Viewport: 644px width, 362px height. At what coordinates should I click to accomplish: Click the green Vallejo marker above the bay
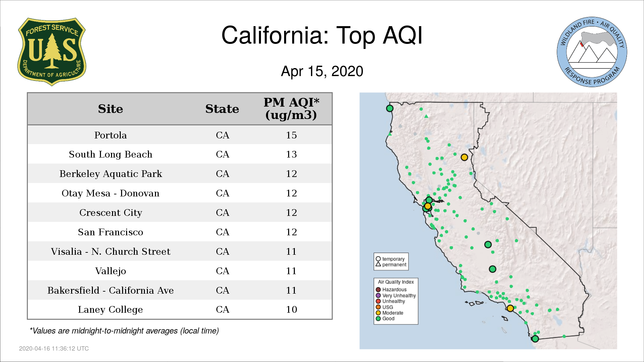(429, 200)
